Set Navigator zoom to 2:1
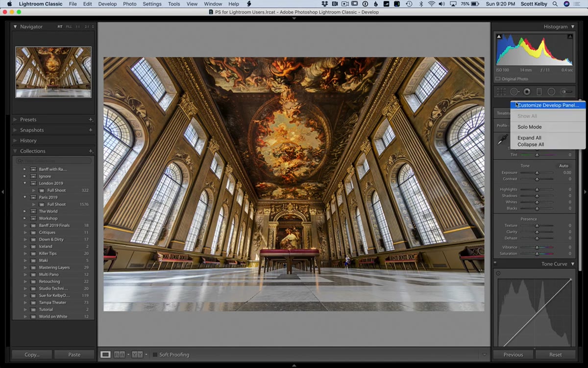This screenshot has height=368, width=588. [x=87, y=27]
